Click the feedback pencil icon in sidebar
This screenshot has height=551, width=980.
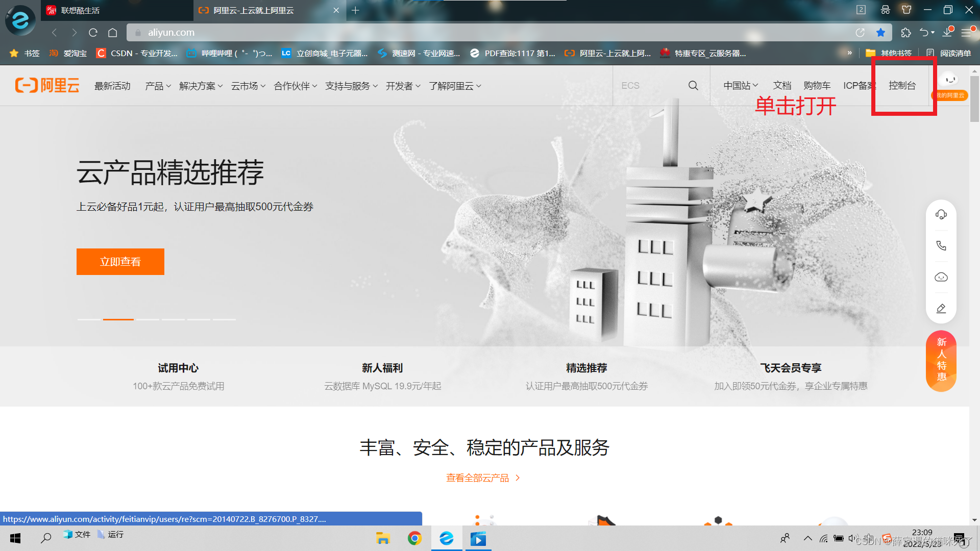point(941,308)
